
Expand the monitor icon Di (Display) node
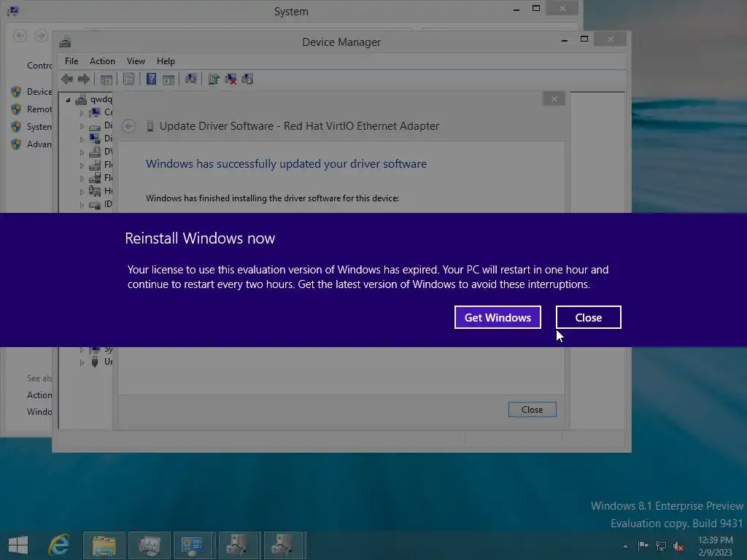click(x=82, y=139)
